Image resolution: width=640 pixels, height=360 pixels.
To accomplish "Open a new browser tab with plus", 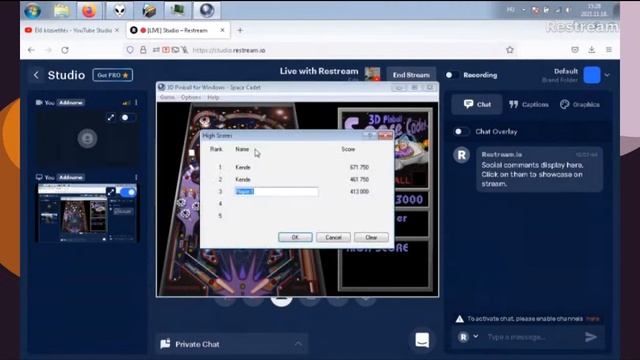I will (240, 30).
